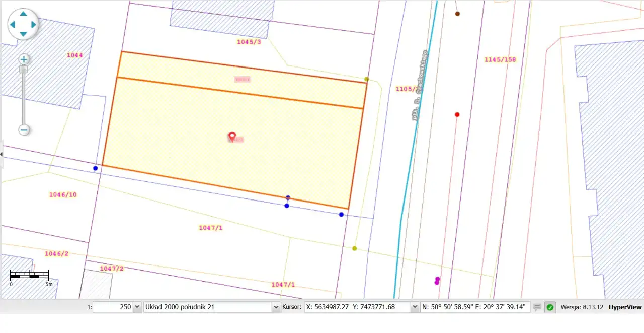Click the green checkmark status icon
644x333 pixels.
pos(550,307)
